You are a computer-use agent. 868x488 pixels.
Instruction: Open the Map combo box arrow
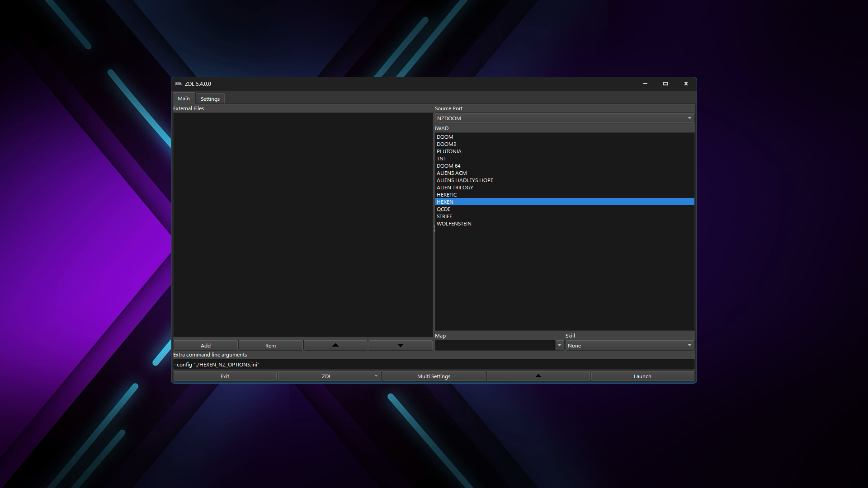pyautogui.click(x=559, y=345)
